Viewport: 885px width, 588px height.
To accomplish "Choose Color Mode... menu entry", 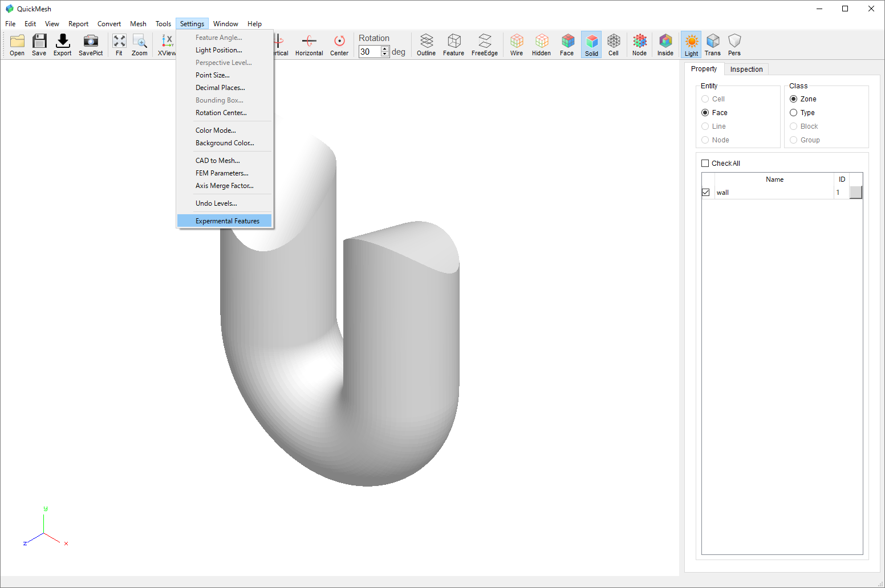I will point(225,130).
